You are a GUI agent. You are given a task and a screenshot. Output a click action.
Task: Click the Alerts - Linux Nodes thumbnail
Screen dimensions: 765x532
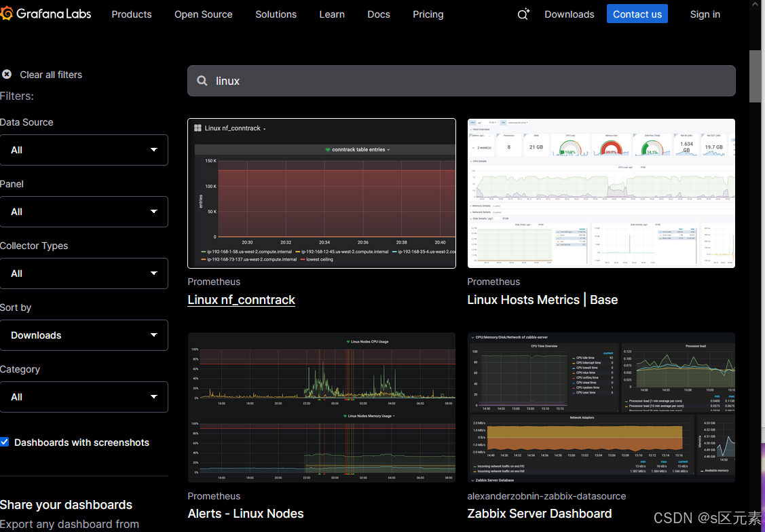[x=322, y=408]
